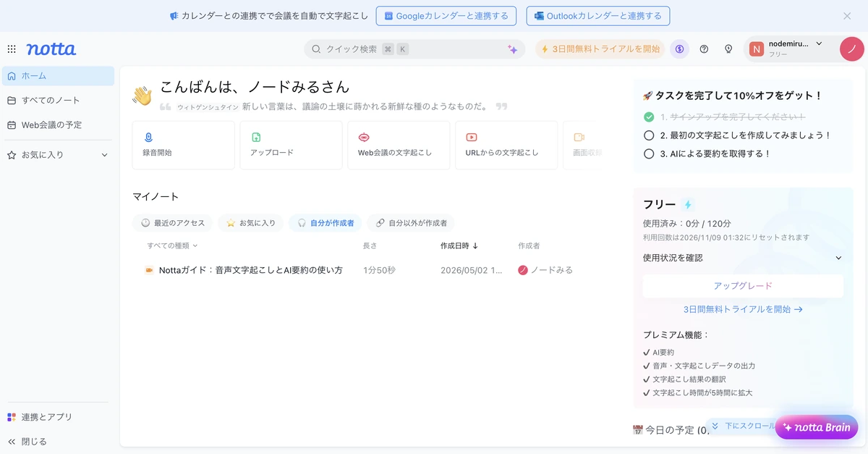Open すべてのノート in the sidebar

pyautogui.click(x=58, y=101)
